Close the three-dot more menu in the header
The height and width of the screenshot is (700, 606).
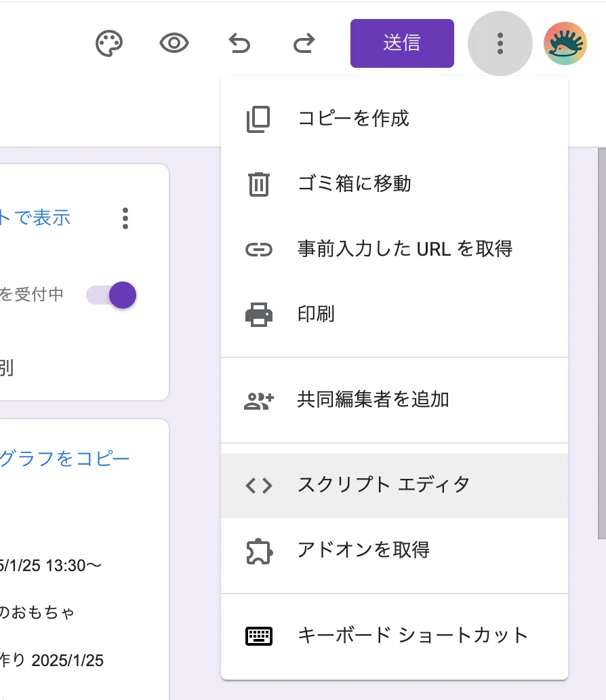tap(500, 43)
